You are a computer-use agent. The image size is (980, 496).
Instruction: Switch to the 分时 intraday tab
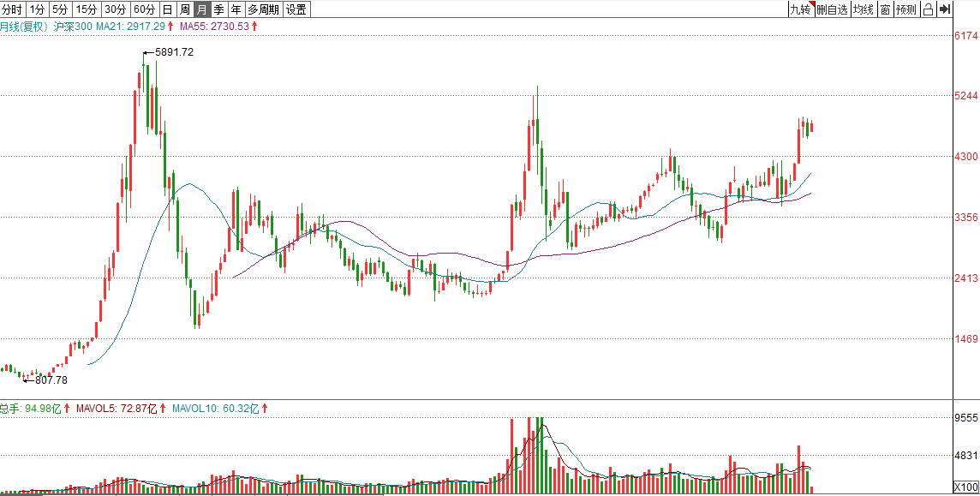(x=13, y=9)
